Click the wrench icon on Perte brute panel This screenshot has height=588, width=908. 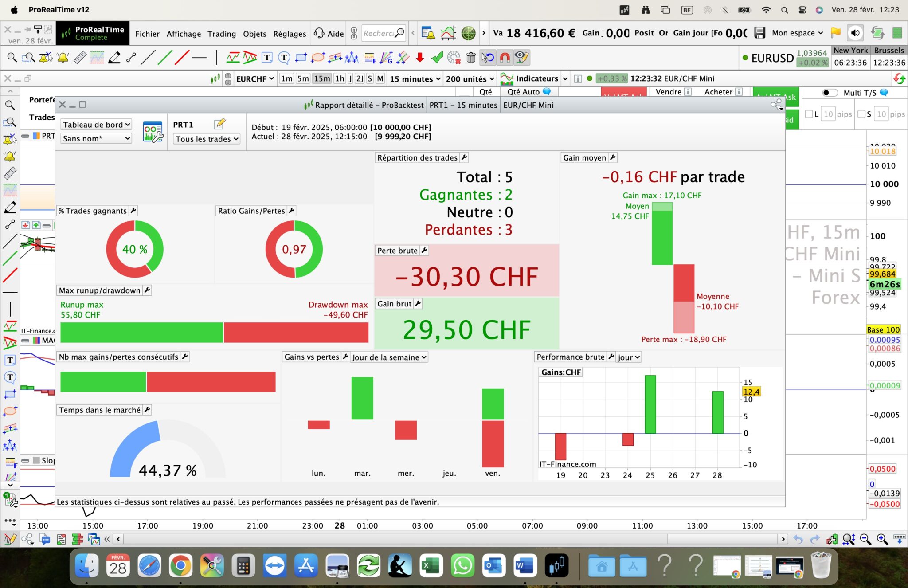point(424,251)
